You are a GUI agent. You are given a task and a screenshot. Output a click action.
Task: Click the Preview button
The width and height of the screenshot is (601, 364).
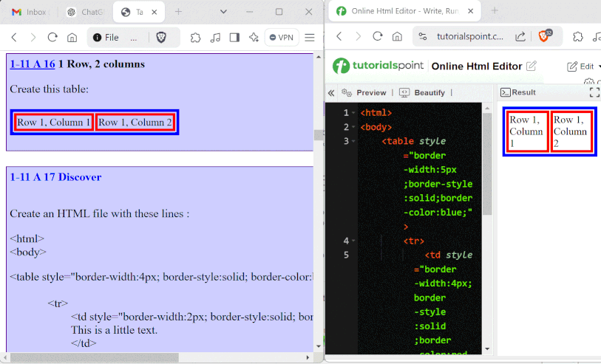[x=364, y=93]
